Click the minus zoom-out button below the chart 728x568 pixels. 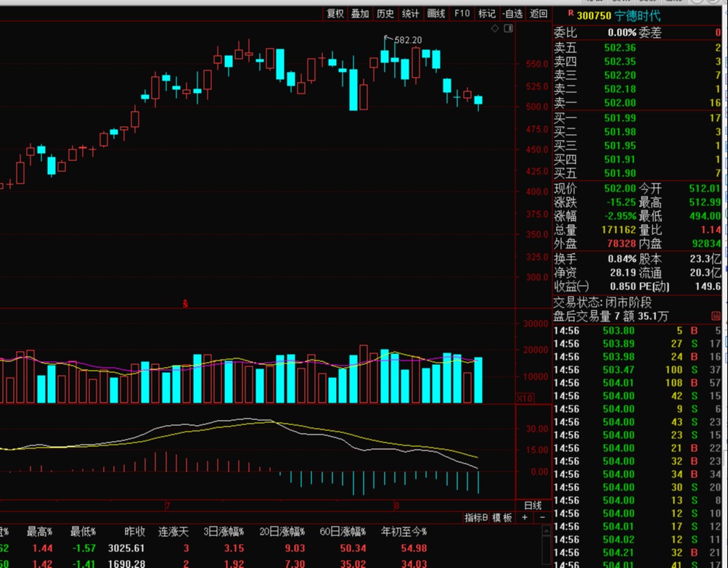541,517
